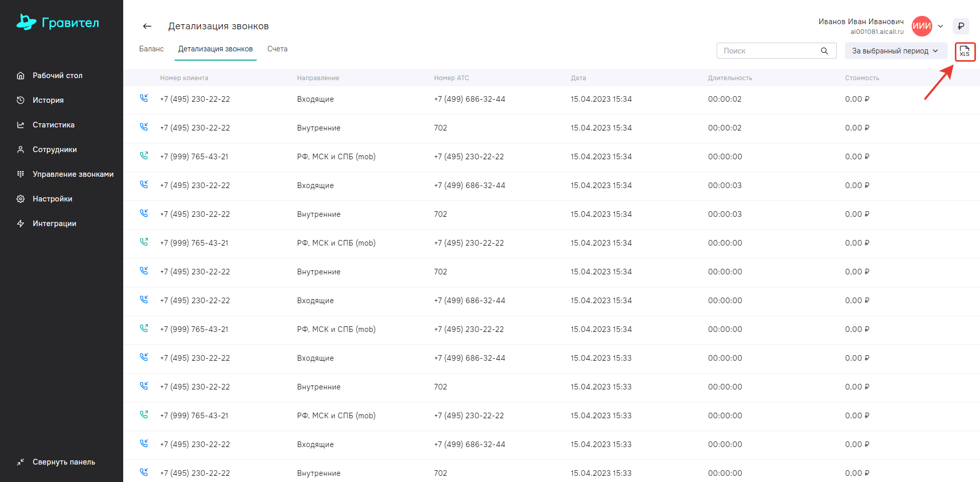This screenshot has height=482, width=980.
Task: Go back using the left arrow
Action: tap(147, 26)
